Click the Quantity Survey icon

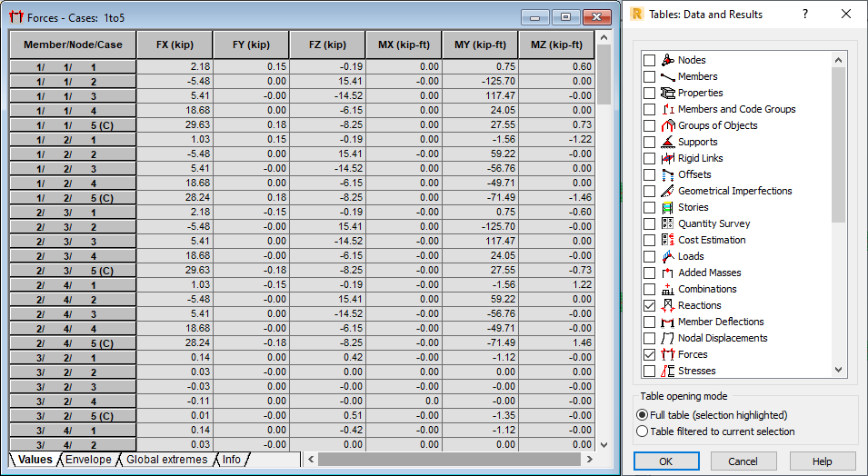pyautogui.click(x=668, y=223)
